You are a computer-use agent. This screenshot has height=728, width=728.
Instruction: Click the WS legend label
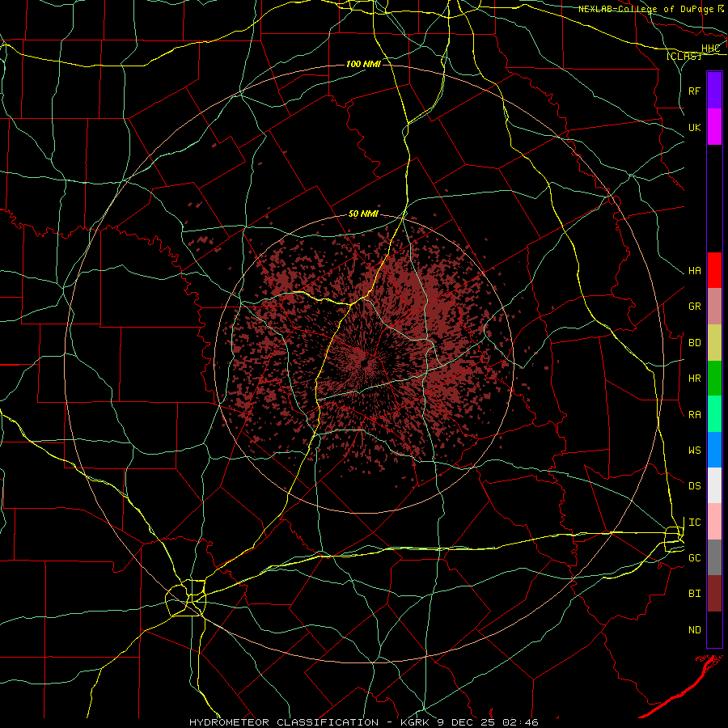click(x=694, y=450)
